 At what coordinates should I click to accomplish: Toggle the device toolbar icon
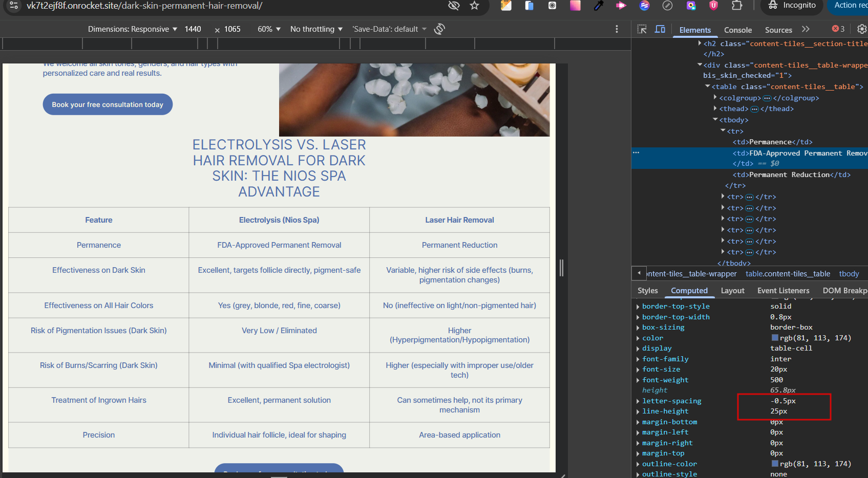(660, 29)
